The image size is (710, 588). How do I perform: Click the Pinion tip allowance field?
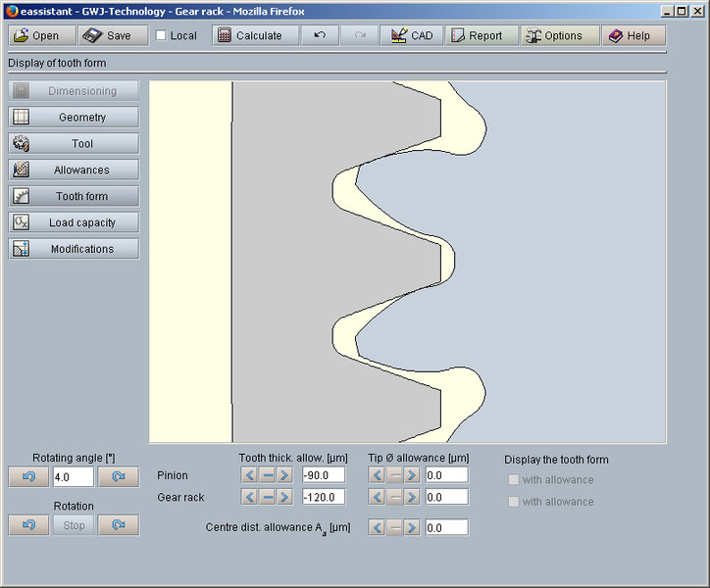click(446, 475)
